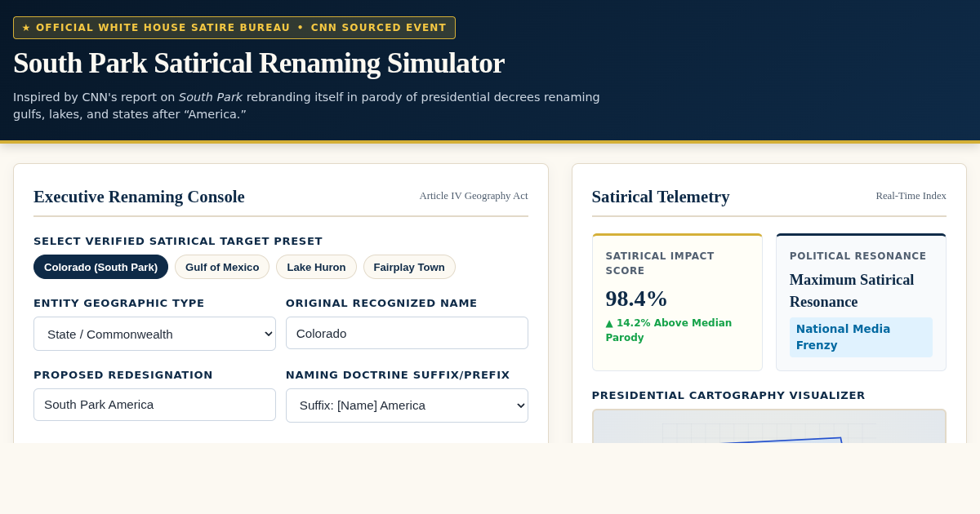This screenshot has height=514, width=980.
Task: Click the Maximum Satirical Resonance text
Action: [x=852, y=290]
